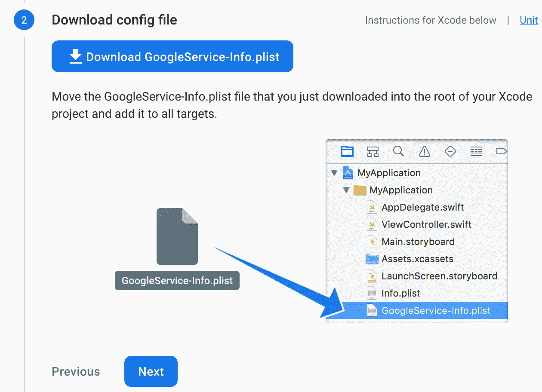Click the Info.plist file icon

[x=372, y=293]
